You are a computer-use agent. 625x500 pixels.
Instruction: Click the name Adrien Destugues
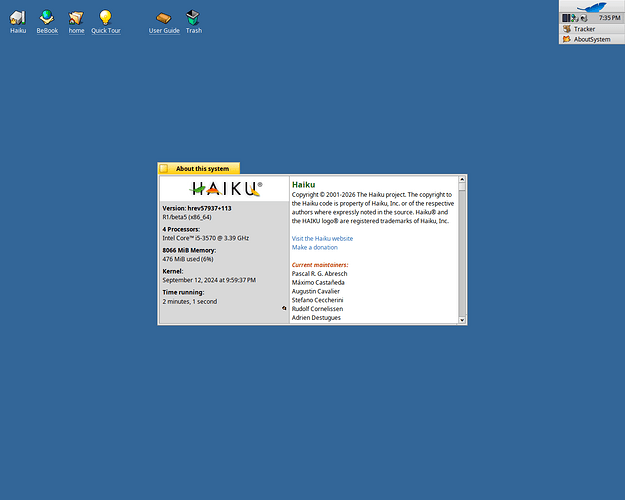[316, 317]
